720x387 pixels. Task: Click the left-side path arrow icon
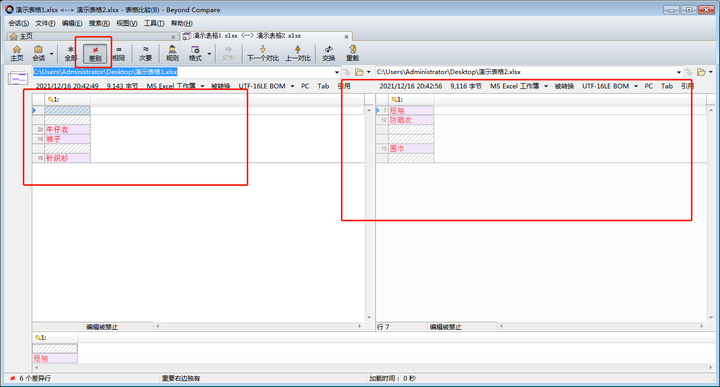pos(347,72)
